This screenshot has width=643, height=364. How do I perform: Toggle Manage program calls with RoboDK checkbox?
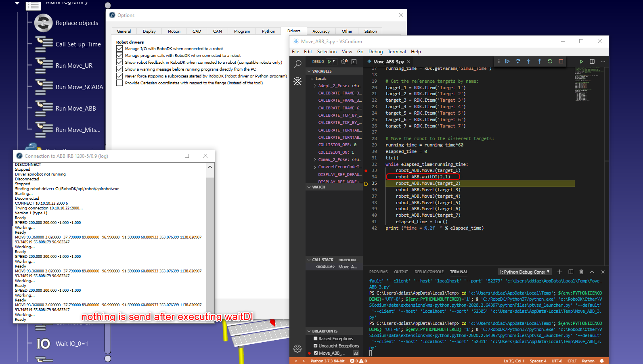[x=119, y=55]
